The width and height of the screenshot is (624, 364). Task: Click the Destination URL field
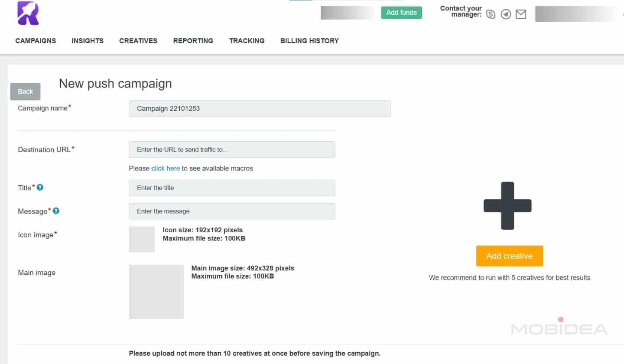pos(232,149)
